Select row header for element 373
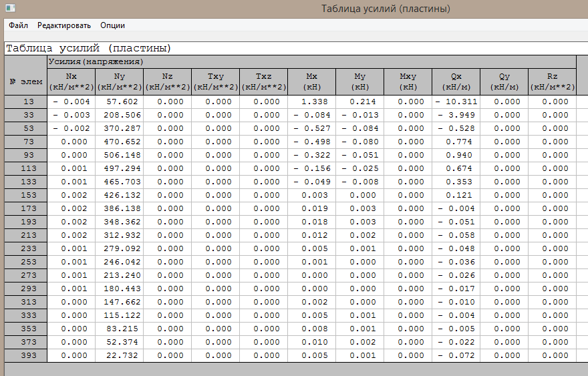The width and height of the screenshot is (588, 376). pyautogui.click(x=26, y=342)
